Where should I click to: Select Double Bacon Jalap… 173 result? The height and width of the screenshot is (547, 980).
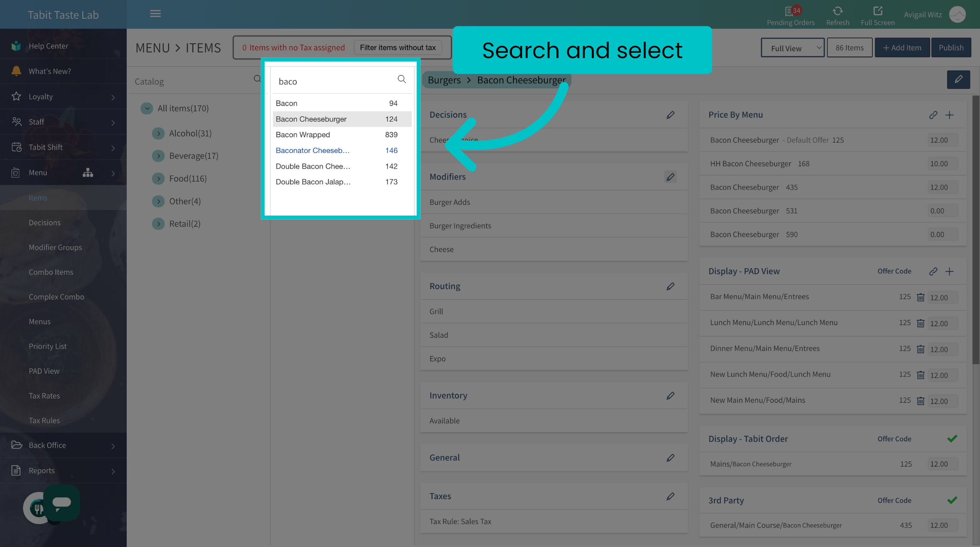coord(342,182)
